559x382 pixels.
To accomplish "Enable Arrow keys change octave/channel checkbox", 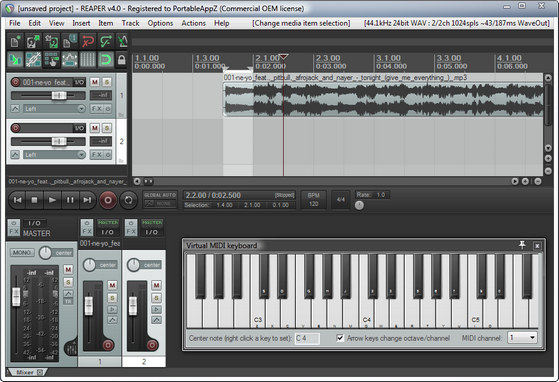I will click(x=340, y=338).
